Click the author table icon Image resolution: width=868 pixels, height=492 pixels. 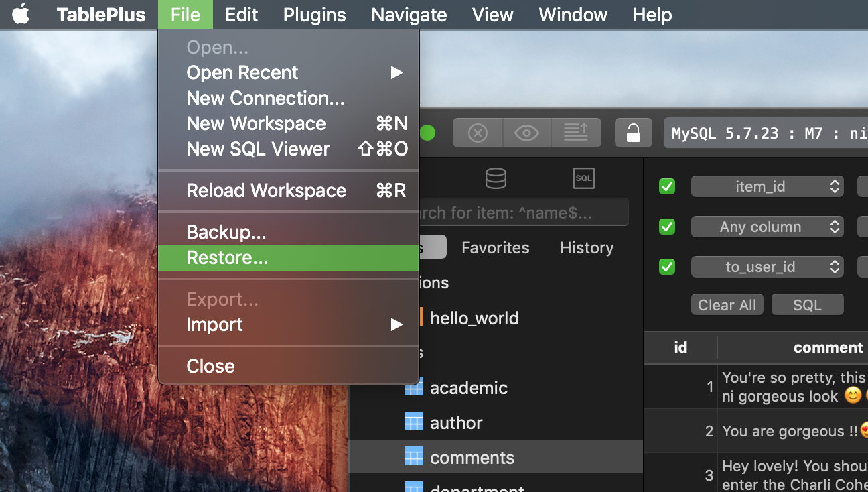414,422
